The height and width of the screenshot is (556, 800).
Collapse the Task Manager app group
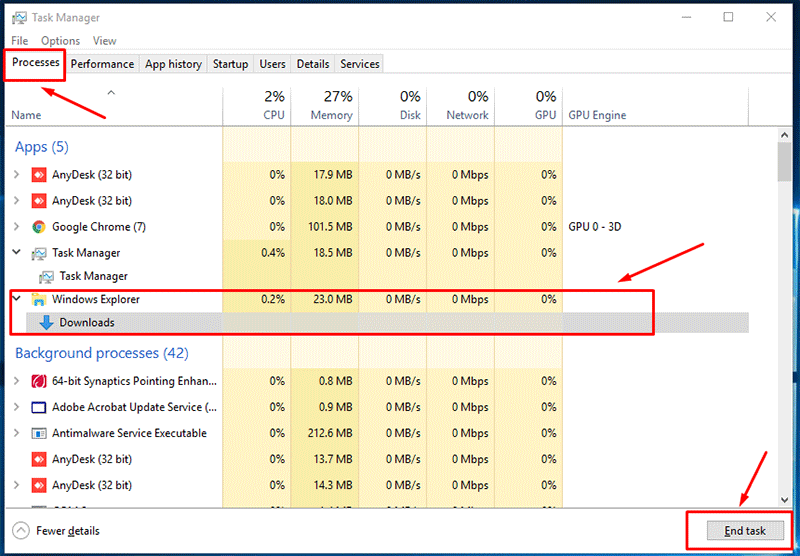[16, 252]
